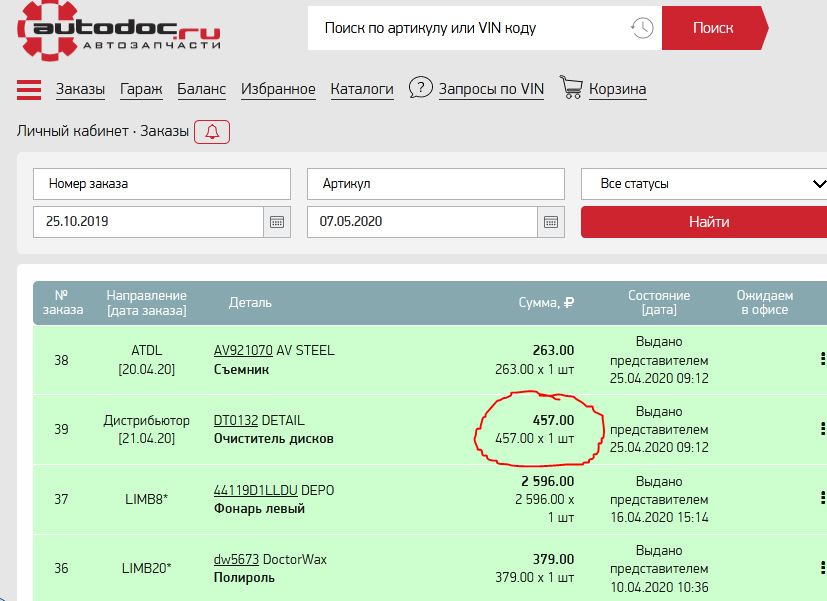Open Запросы по VIN page
The image size is (827, 601).
(x=491, y=89)
